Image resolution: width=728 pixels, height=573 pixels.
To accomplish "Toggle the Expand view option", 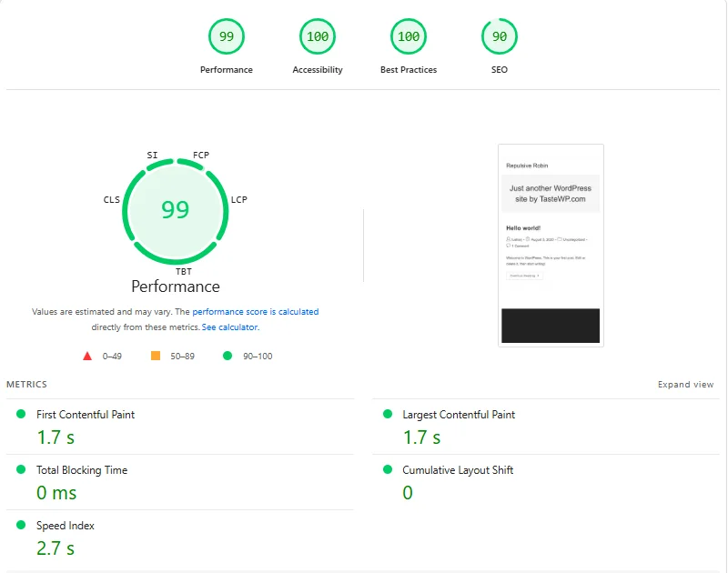I will pos(685,385).
